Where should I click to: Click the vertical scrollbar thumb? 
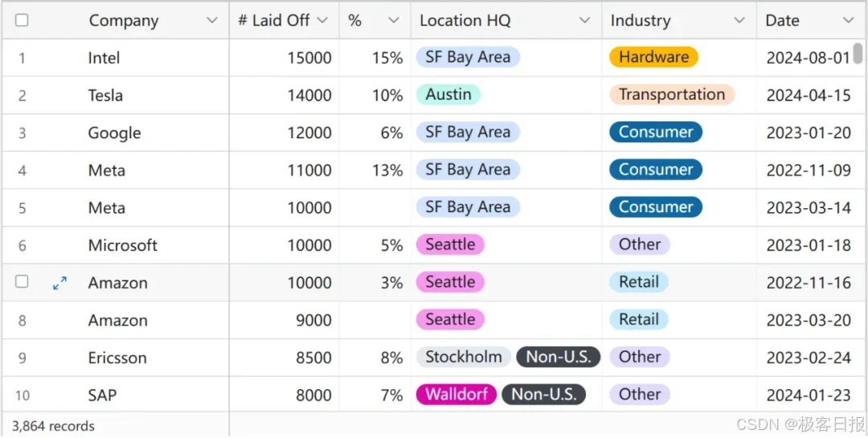click(858, 54)
